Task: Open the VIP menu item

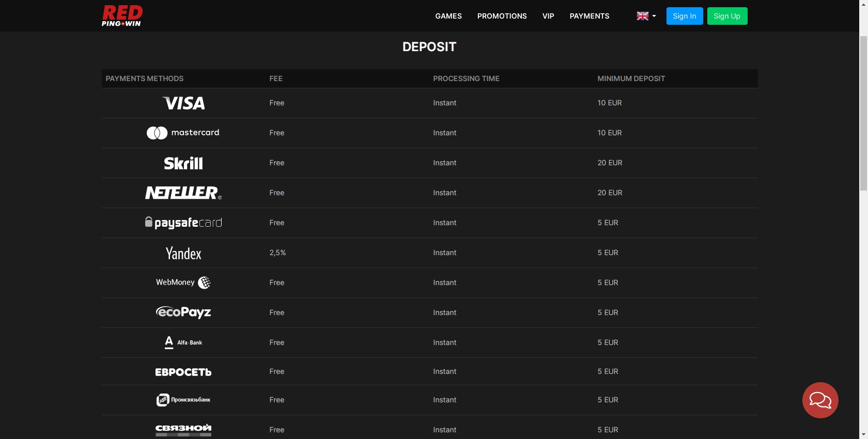Action: 548,16
